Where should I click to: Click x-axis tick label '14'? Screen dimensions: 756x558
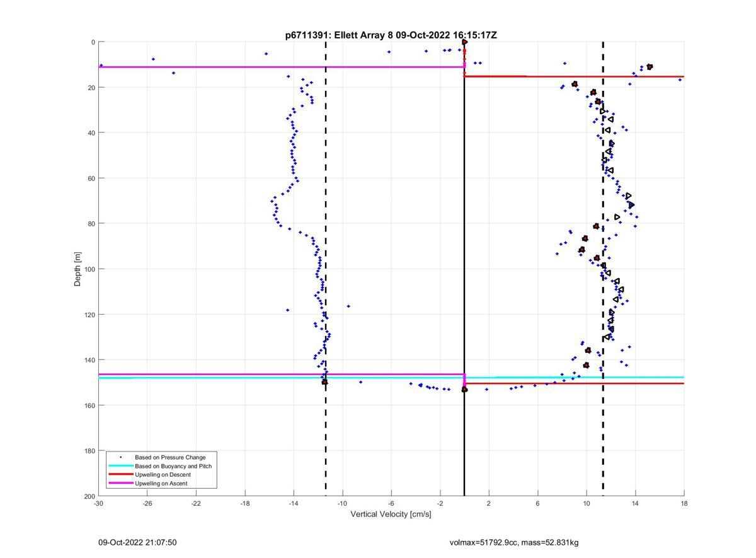pos(636,503)
